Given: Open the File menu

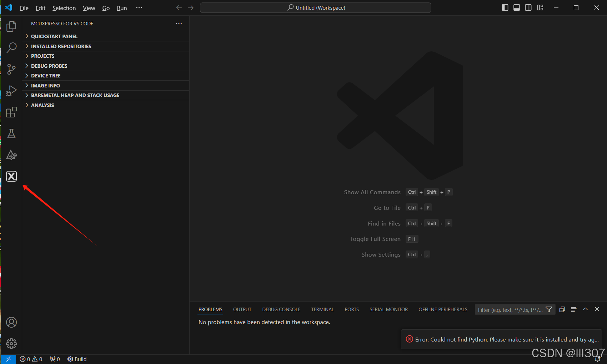Looking at the screenshot, I should tap(24, 8).
